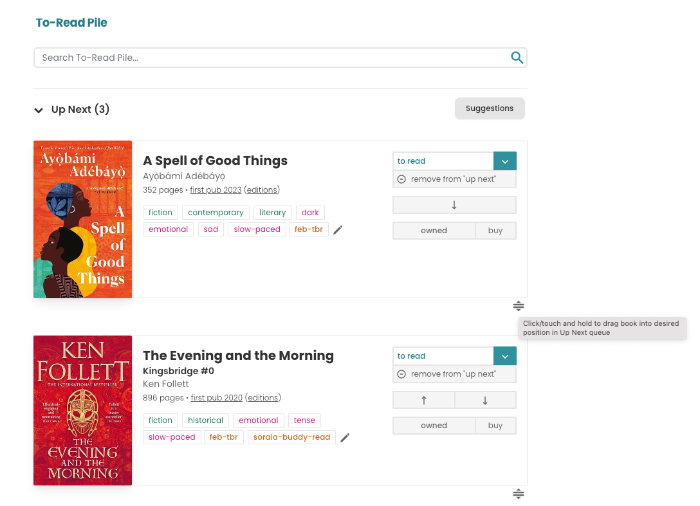This screenshot has height=506, width=700.
Task: Open A Spell of Good Things title
Action: click(x=215, y=161)
